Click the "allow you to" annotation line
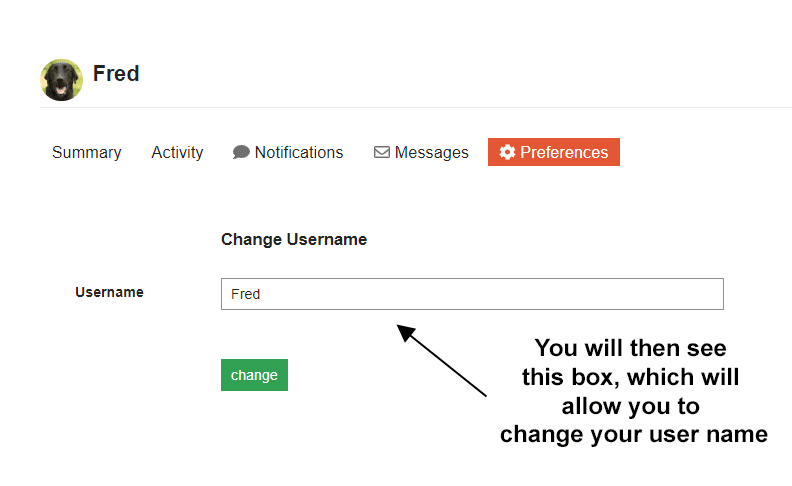Image resolution: width=792 pixels, height=486 pixels. (x=630, y=407)
